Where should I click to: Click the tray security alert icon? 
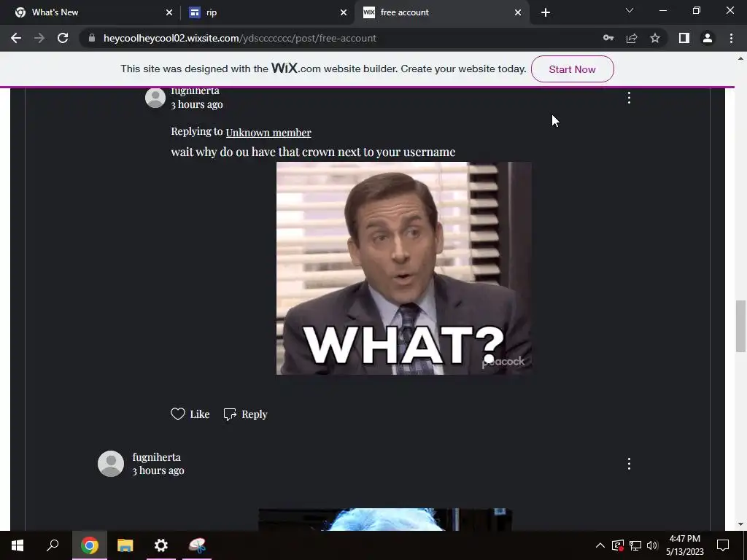pos(618,545)
